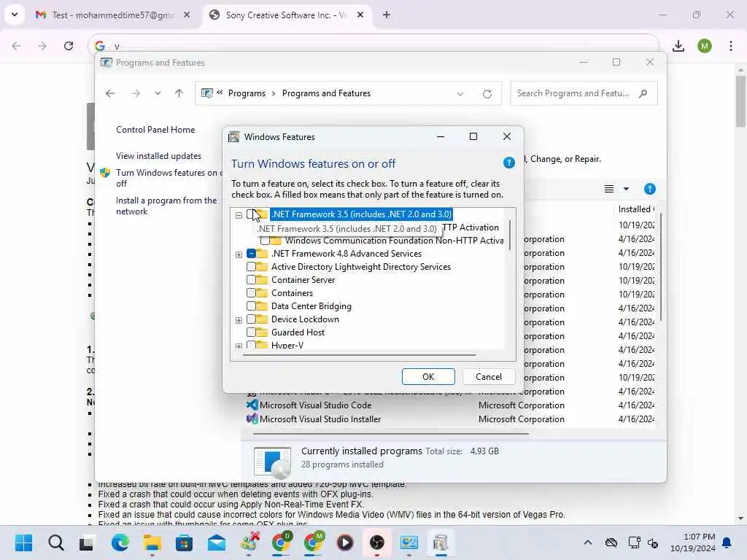Open Chrome tab search dropdown
This screenshot has height=560, width=747.
coord(15,15)
